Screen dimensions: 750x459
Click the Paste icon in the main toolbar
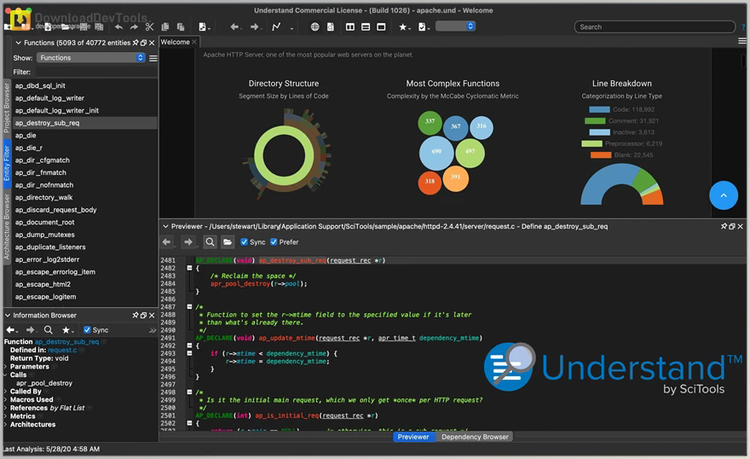pyautogui.click(x=180, y=27)
